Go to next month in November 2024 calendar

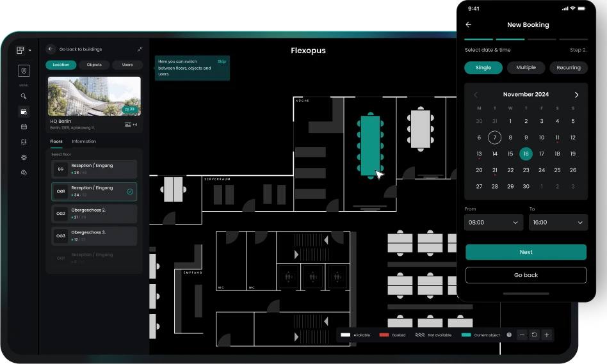point(576,95)
